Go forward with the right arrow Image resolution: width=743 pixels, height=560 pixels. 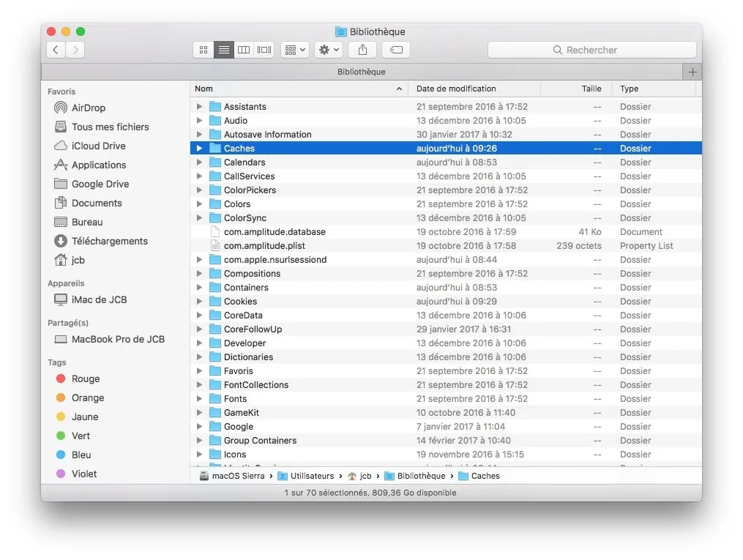75,50
